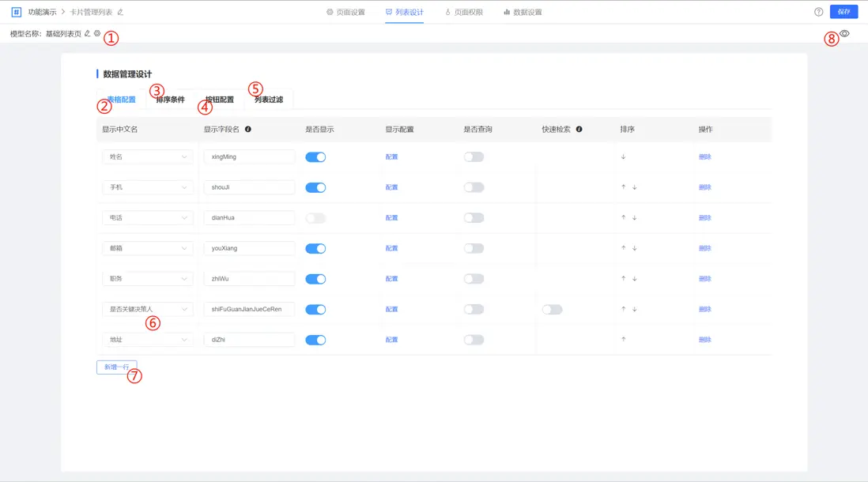Switch to the 数据设置 tab
Screen dimensions: 868x482
(523, 12)
